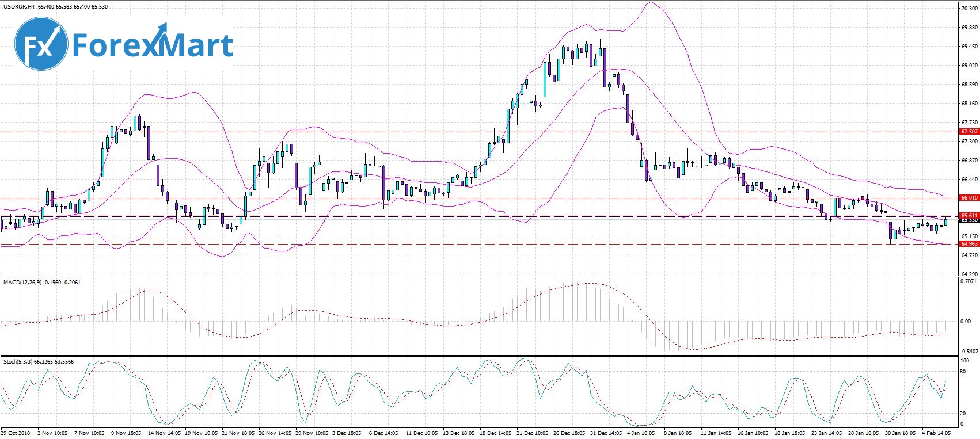Select the 0.7071 value on MACD scale

[968, 281]
